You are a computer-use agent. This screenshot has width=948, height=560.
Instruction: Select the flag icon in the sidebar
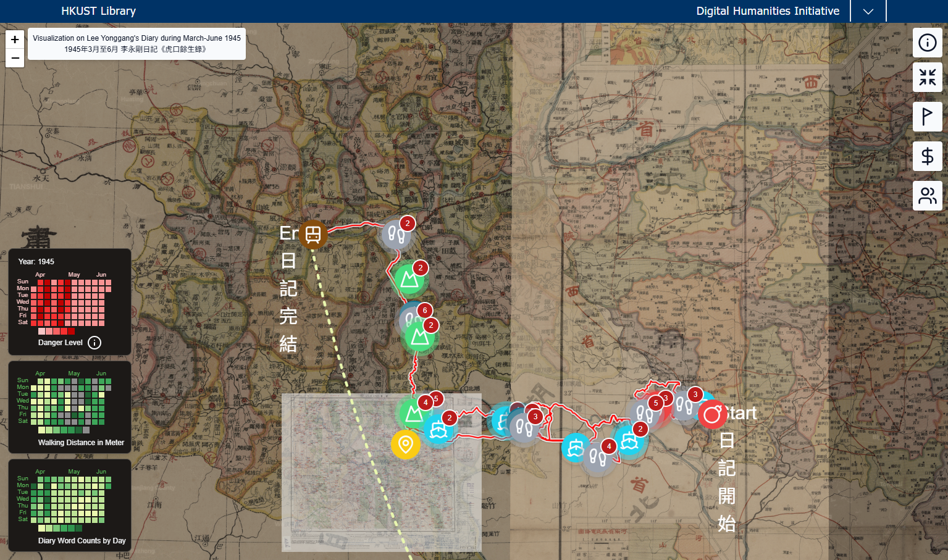point(928,117)
